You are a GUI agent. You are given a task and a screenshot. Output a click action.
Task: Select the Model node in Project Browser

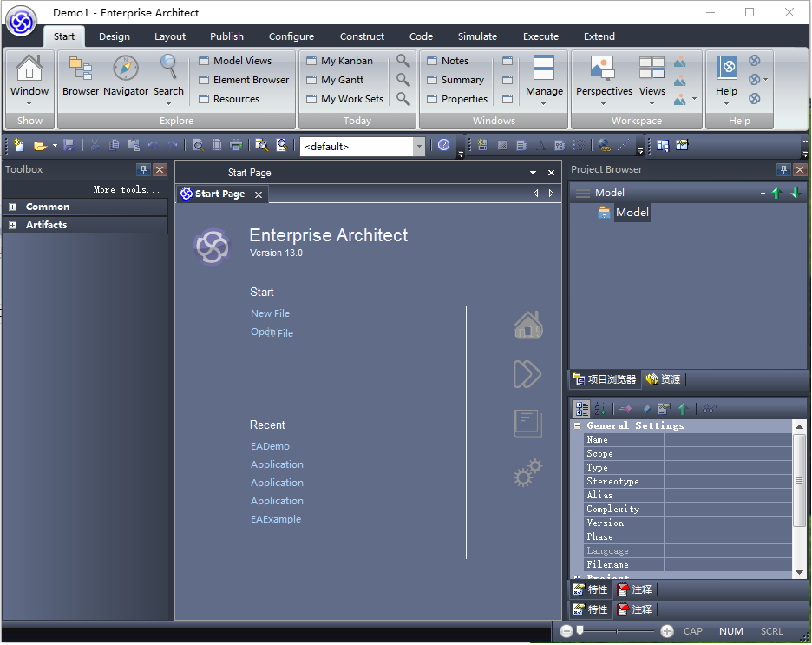(x=632, y=213)
